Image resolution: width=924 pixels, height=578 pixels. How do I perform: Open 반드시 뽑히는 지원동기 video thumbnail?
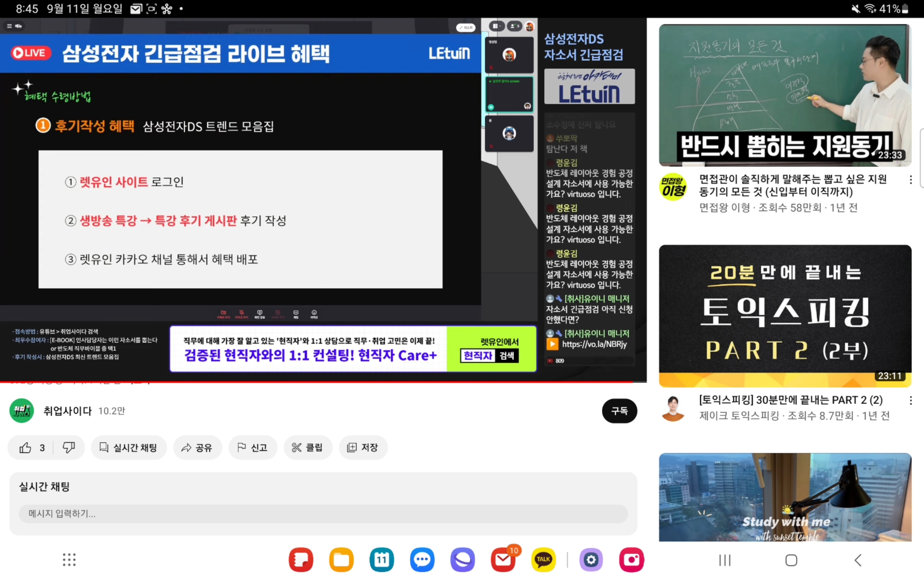click(x=785, y=95)
